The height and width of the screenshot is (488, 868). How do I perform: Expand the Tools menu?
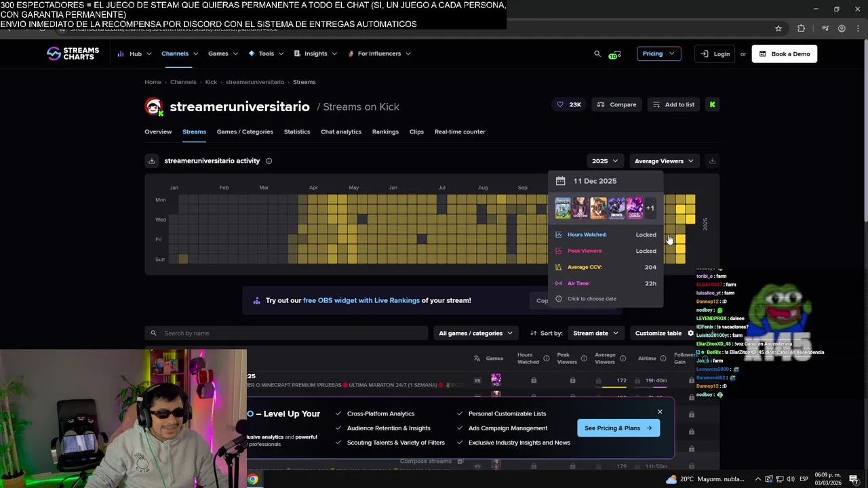tap(266, 54)
